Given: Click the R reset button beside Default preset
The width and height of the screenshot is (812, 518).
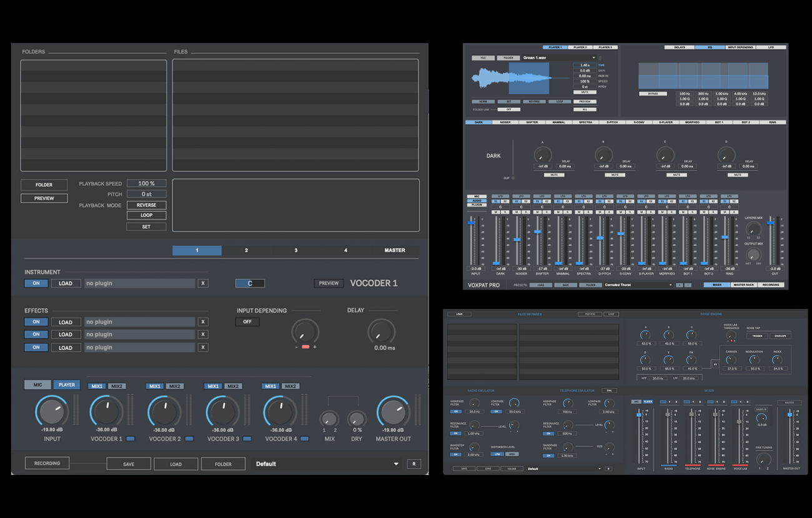Looking at the screenshot, I should (x=413, y=464).
